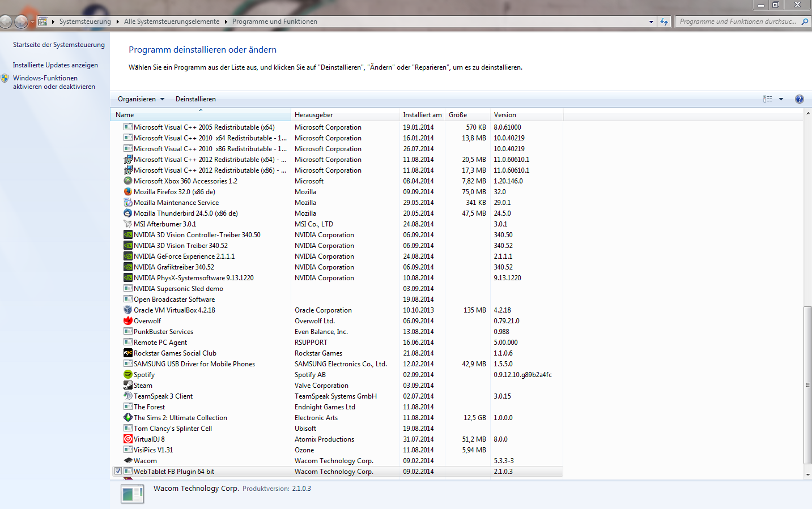812x509 pixels.
Task: Click The Sims 2 Ultimate Collection icon
Action: point(128,417)
